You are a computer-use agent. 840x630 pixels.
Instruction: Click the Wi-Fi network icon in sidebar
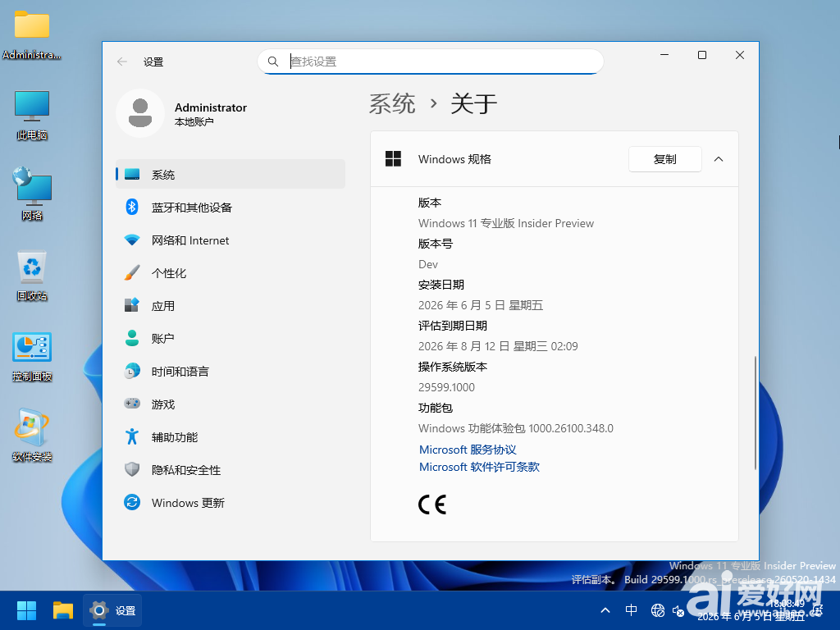click(132, 240)
